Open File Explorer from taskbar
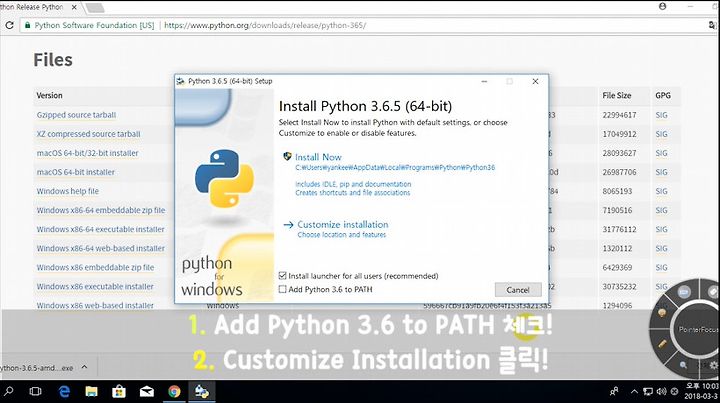 point(91,392)
